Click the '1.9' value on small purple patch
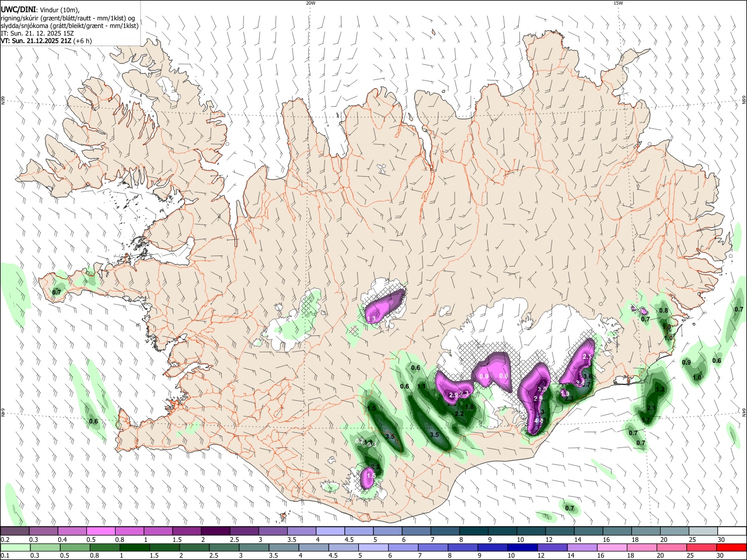This screenshot has height=560, width=747. pos(565,394)
